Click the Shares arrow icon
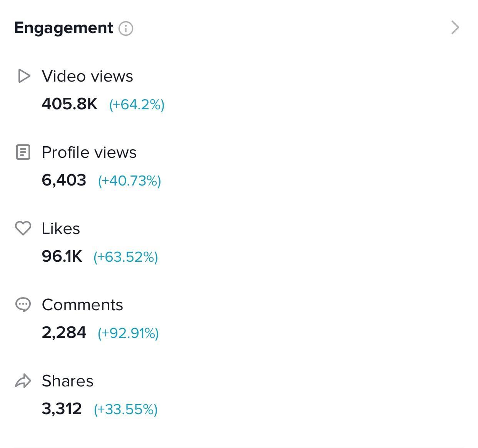This screenshot has width=478, height=448. (x=23, y=381)
